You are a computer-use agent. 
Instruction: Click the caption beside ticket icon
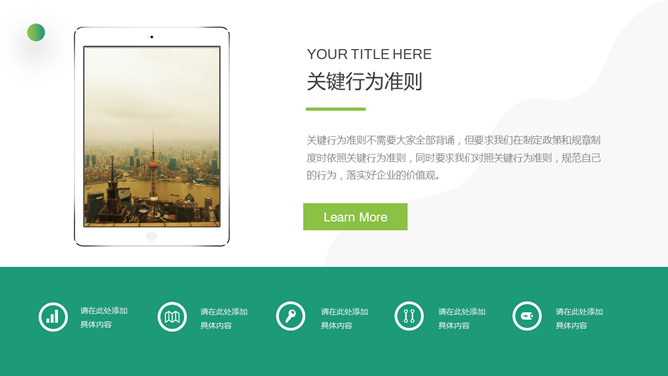[x=579, y=319]
